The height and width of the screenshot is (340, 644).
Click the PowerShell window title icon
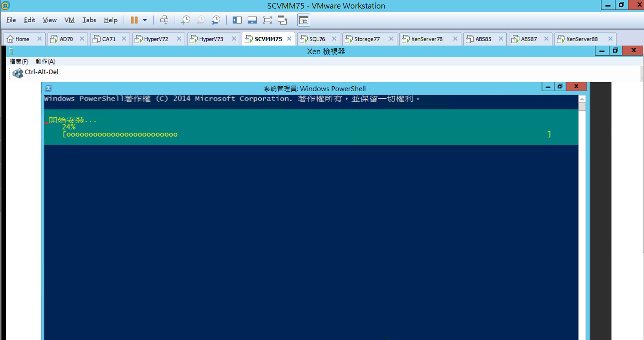tap(49, 88)
